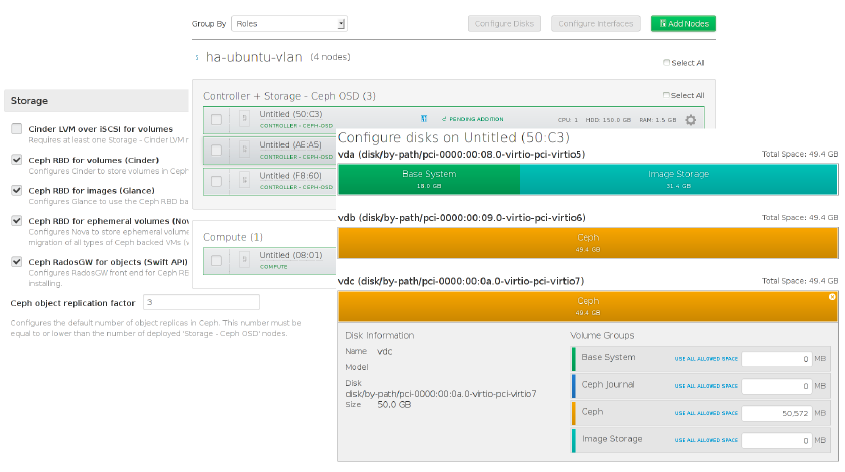This screenshot has height=472, width=845.
Task: Expand the vdb Ceph disk bar
Action: [588, 243]
